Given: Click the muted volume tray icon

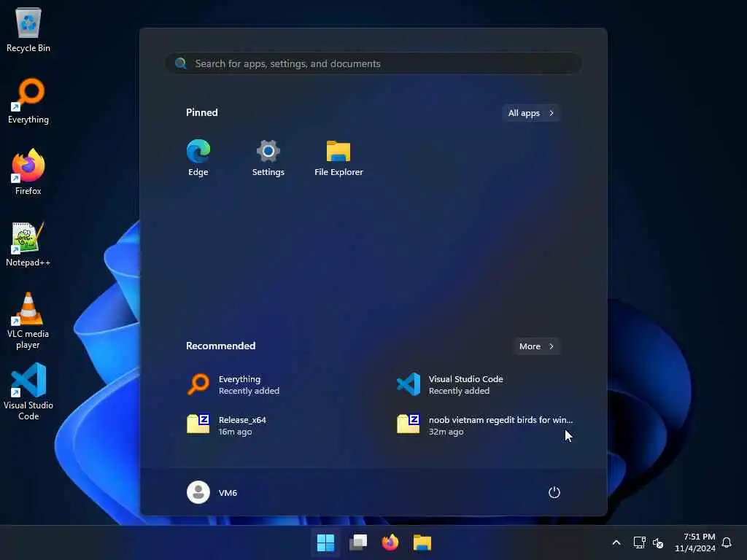Looking at the screenshot, I should (x=658, y=542).
